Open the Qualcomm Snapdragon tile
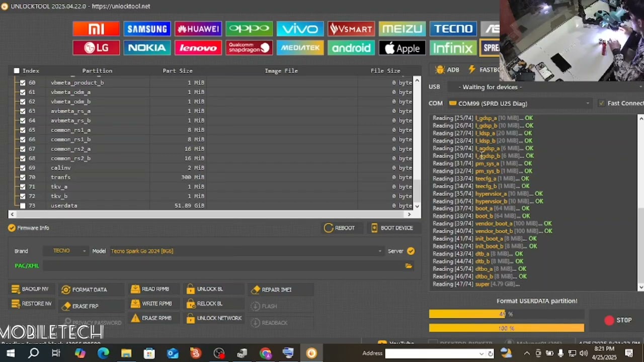The height and width of the screenshot is (362, 644). click(x=249, y=48)
